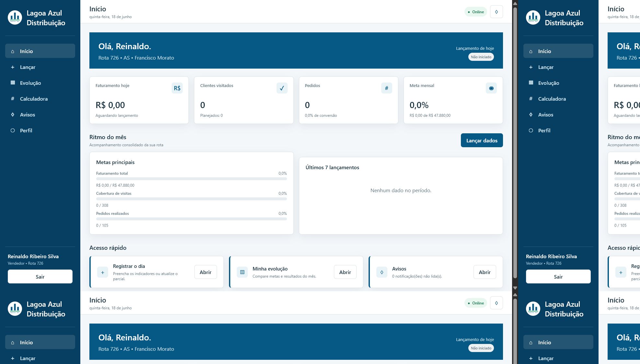Click the 'Últimos 7 lançamentos' heading
The width and height of the screenshot is (640, 364).
click(x=332, y=168)
